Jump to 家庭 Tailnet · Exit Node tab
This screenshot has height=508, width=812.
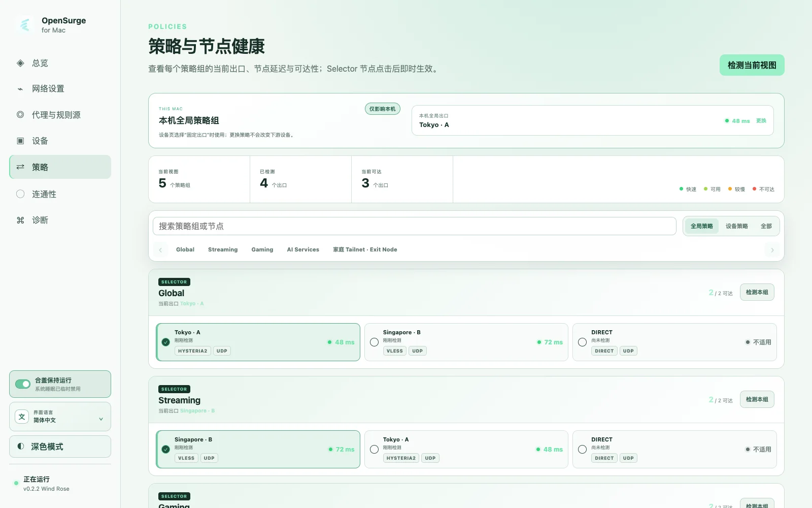click(365, 249)
